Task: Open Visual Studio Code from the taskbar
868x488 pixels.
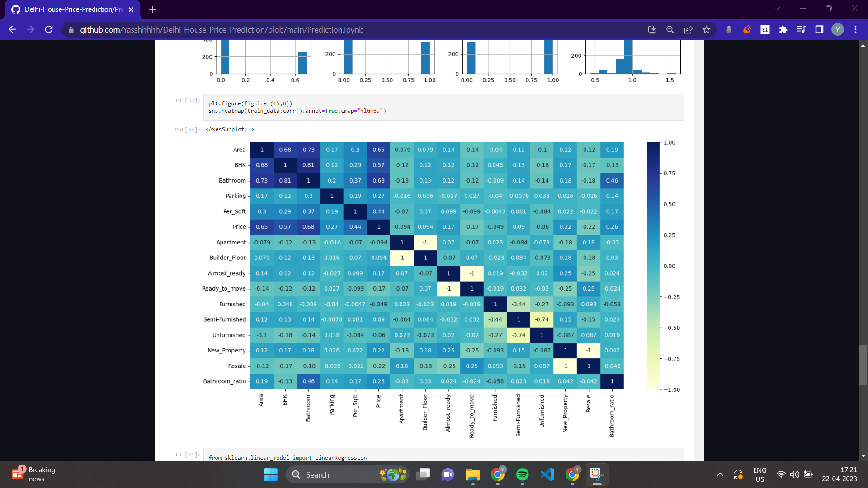Action: [x=547, y=474]
